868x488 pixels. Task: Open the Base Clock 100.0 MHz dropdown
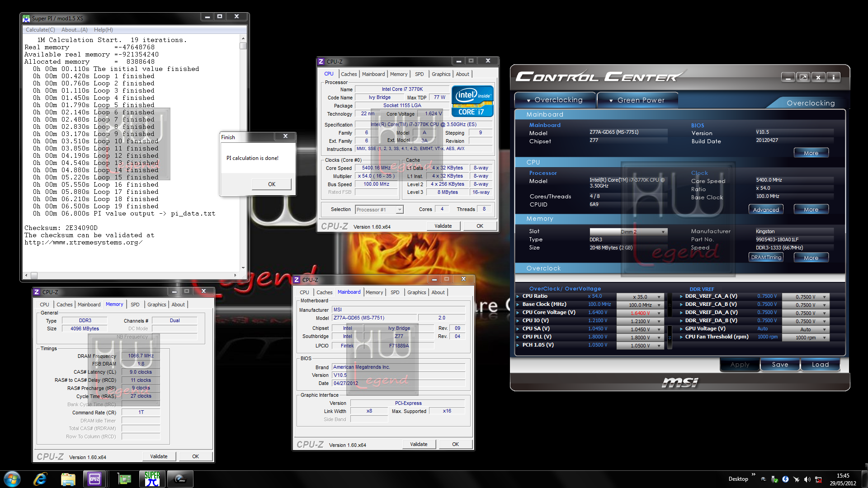[x=640, y=305]
